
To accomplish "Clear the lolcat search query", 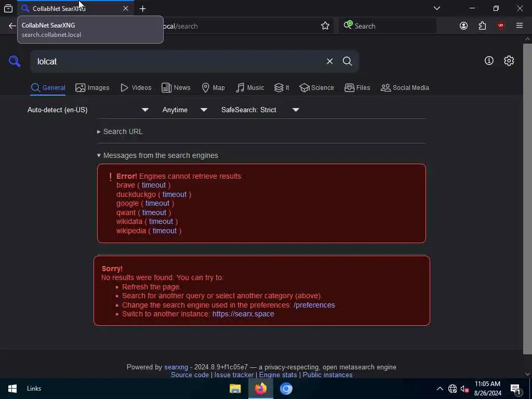I will 329,61.
